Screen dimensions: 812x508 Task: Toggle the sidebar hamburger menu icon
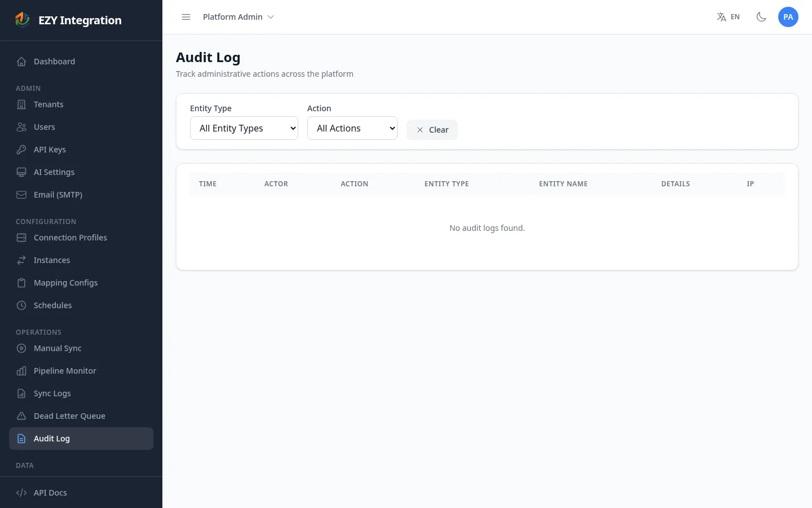pos(186,17)
